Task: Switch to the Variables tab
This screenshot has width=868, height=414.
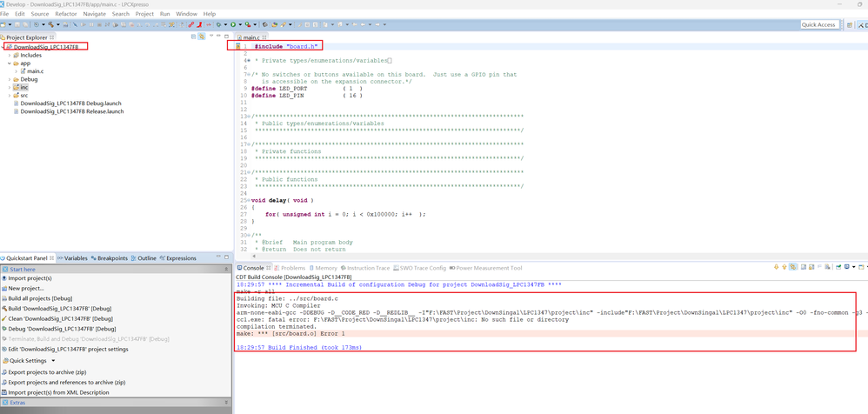Action: 72,258
